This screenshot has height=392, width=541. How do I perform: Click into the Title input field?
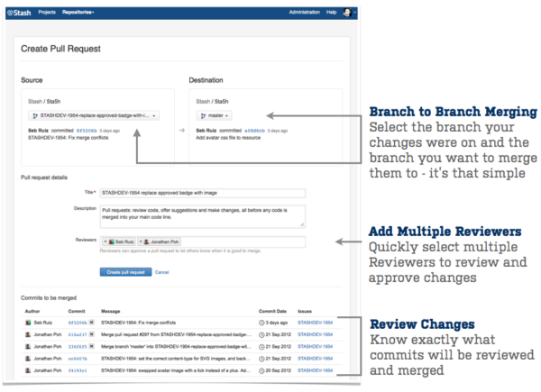tap(202, 192)
